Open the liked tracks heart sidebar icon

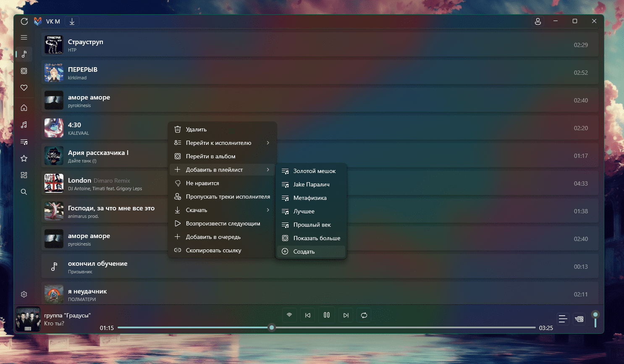(x=24, y=88)
